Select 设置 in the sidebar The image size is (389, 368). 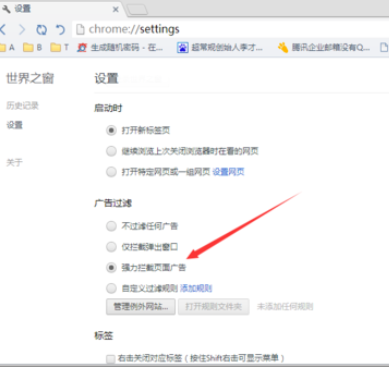[15, 125]
